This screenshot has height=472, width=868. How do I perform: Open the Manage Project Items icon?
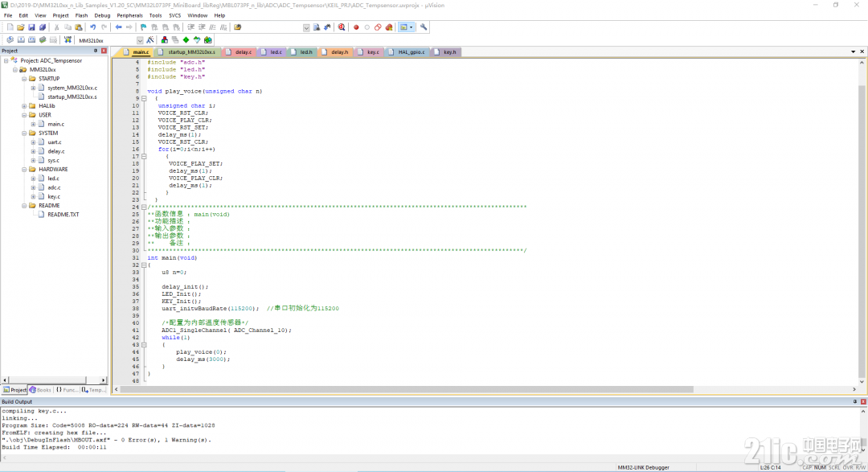click(165, 40)
